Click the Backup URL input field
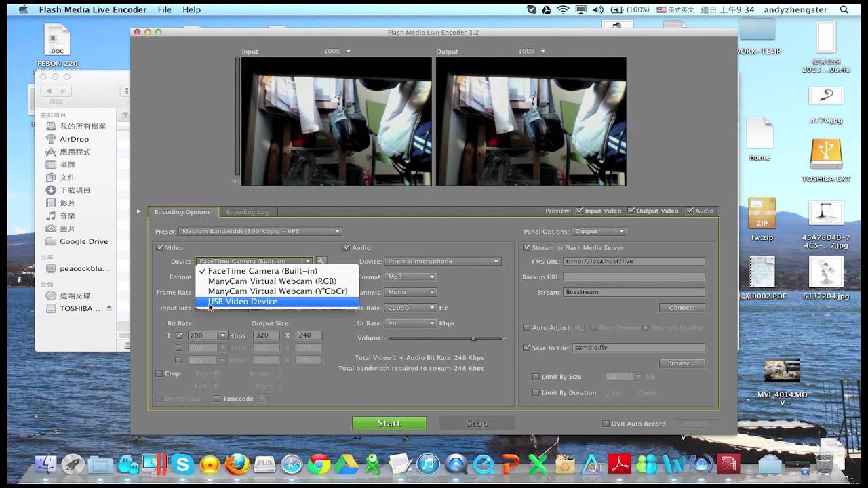The width and height of the screenshot is (868, 488). tap(634, 277)
